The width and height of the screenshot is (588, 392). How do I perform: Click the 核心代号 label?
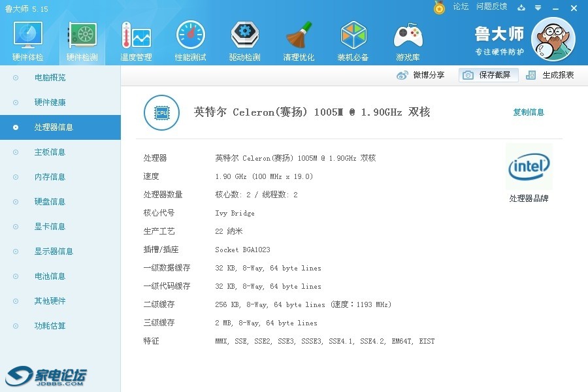(x=159, y=213)
